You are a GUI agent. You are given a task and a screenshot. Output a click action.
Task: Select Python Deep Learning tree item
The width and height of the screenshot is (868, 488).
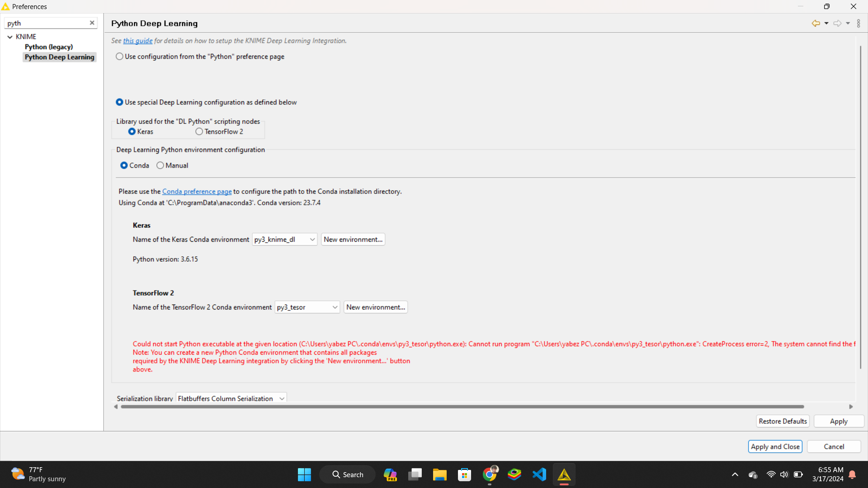coord(59,57)
